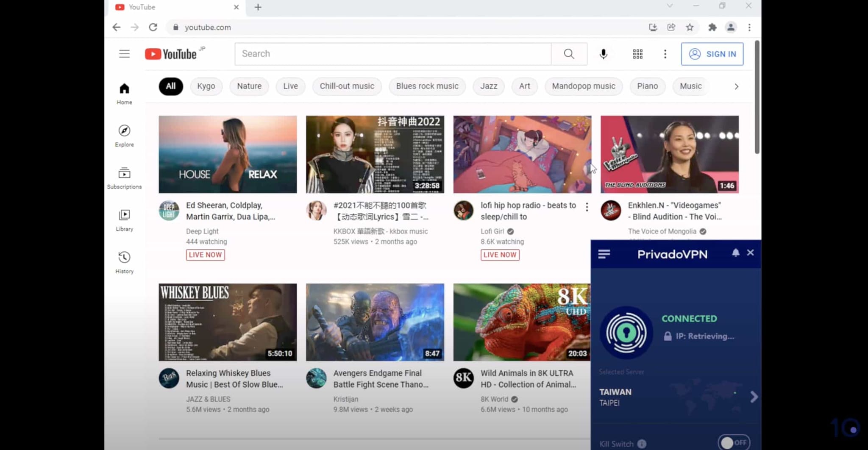Screen dimensions: 868x450
Task: Click the magnifier search button
Action: pyautogui.click(x=569, y=54)
